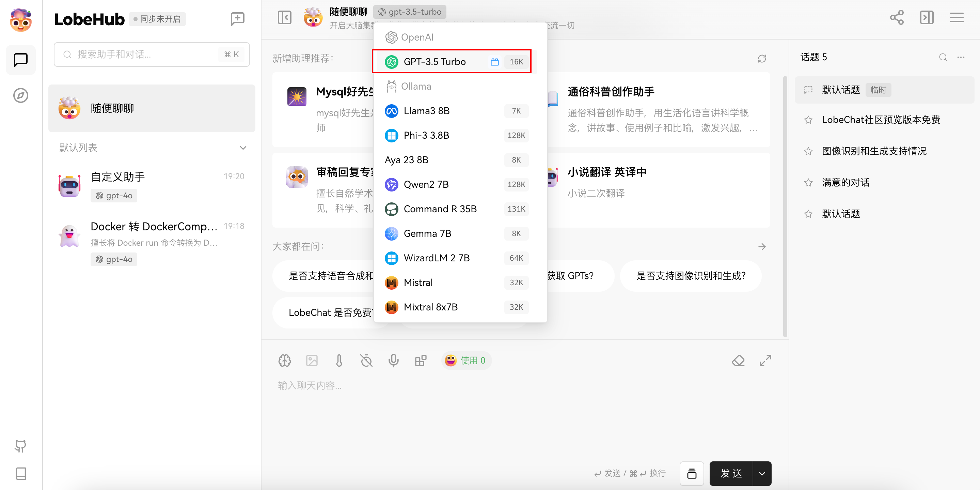
Task: Open the 自定义助手 session
Action: point(152,186)
